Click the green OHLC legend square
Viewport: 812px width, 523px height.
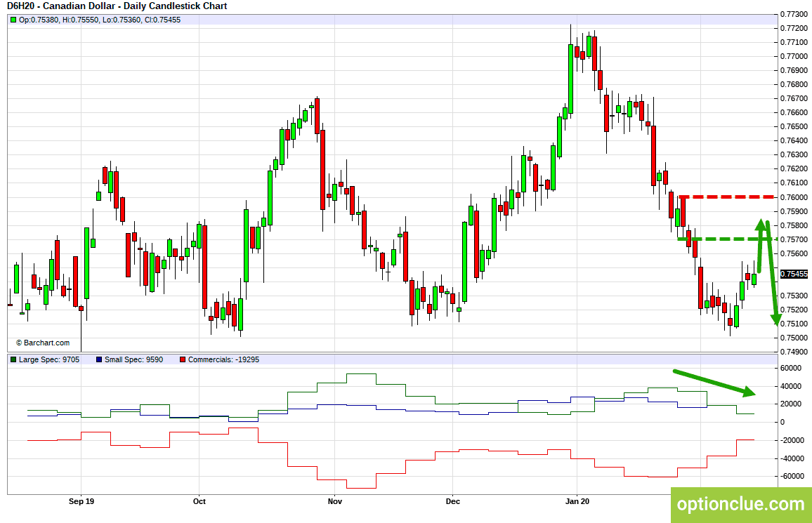click(x=13, y=20)
